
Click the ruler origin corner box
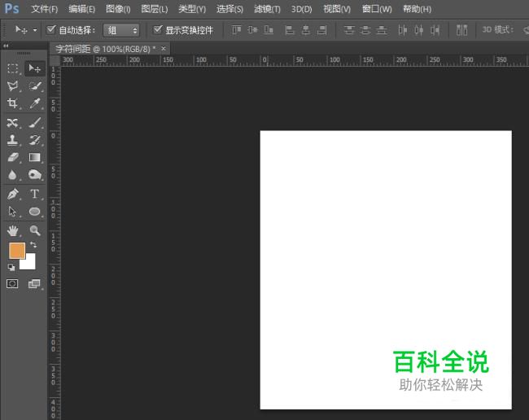point(55,60)
